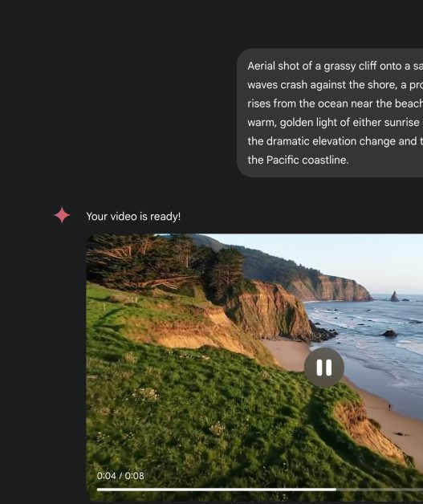This screenshot has height=504, width=423.
Task: Jump to the unplayed end of the progress bar
Action: tap(380, 490)
